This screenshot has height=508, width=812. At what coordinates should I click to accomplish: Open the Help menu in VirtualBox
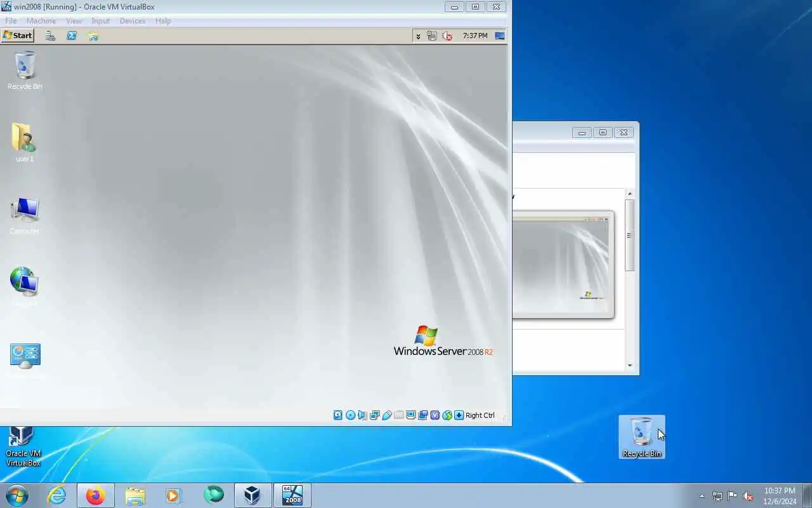(x=163, y=21)
